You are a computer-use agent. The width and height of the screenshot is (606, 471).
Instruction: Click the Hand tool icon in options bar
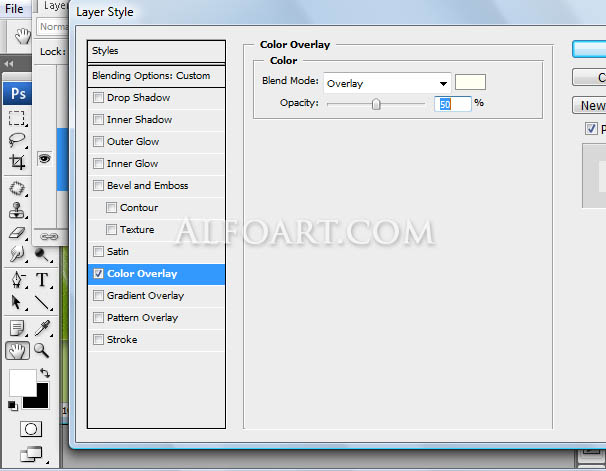point(22,36)
